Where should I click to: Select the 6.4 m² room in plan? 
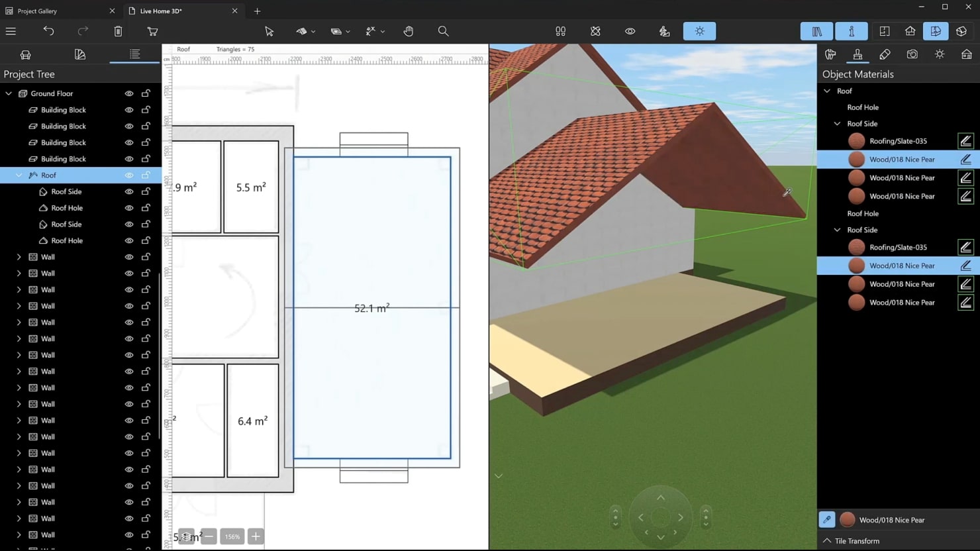tap(252, 421)
